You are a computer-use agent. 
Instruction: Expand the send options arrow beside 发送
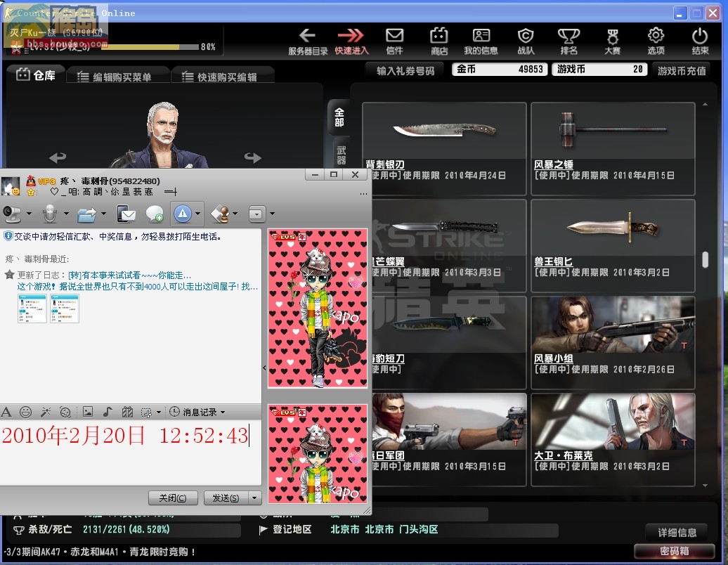pos(254,498)
